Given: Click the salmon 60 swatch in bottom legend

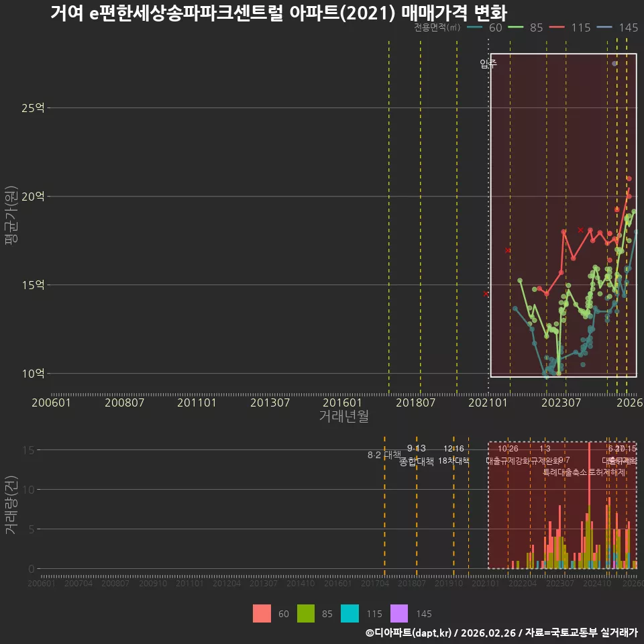Looking at the screenshot, I should (x=262, y=614).
